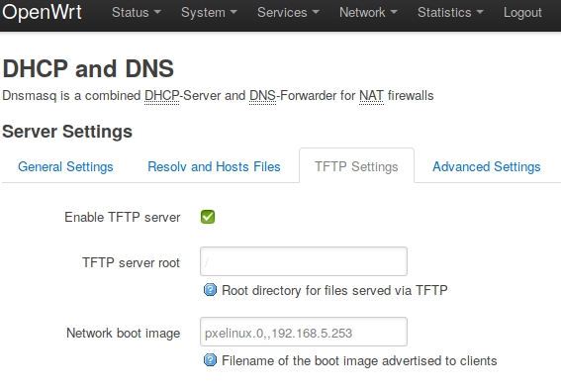Select the TFTP Settings tab
The image size is (561, 392).
pos(356,167)
